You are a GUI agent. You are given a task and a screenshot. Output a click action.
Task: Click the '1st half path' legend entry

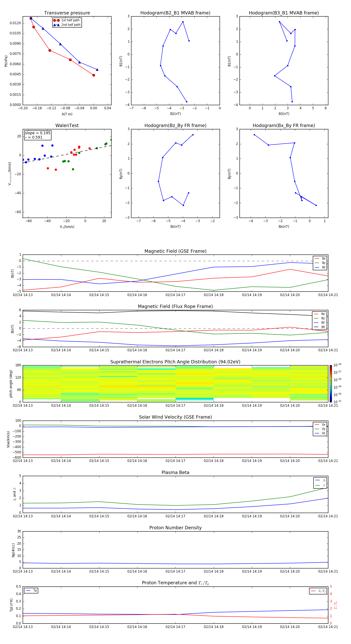tap(67, 20)
